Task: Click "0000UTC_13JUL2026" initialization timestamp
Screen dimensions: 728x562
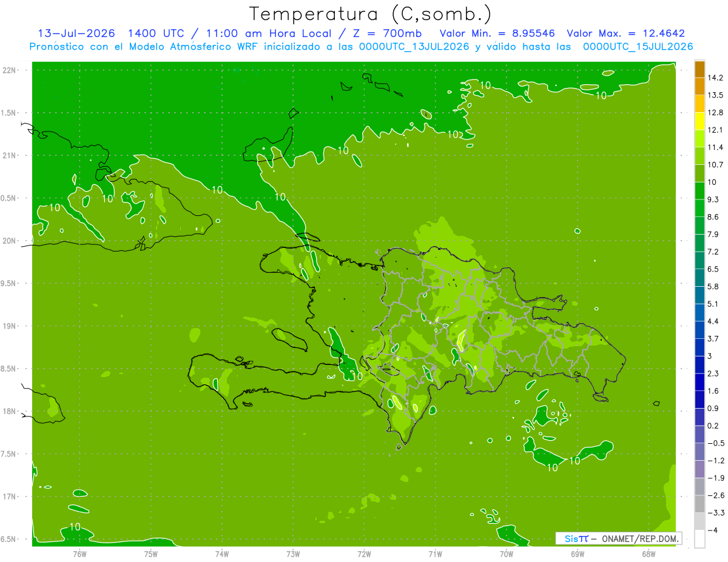Action: [x=414, y=47]
